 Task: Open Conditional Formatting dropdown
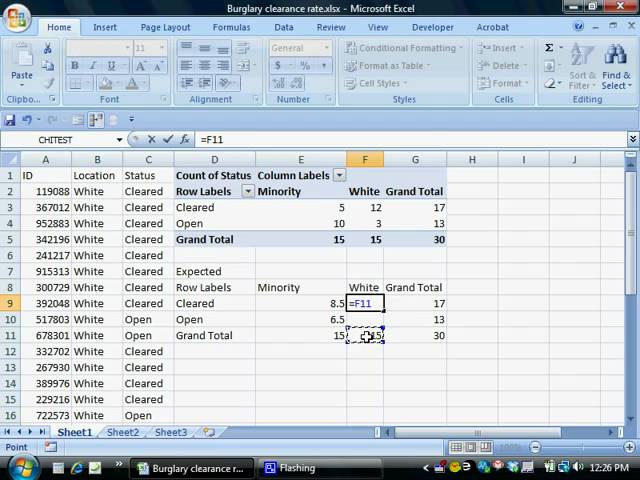(x=404, y=48)
